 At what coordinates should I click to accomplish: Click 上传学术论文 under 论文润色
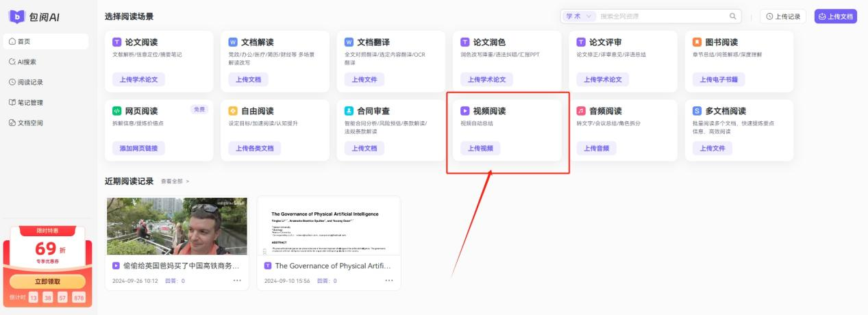pos(486,79)
